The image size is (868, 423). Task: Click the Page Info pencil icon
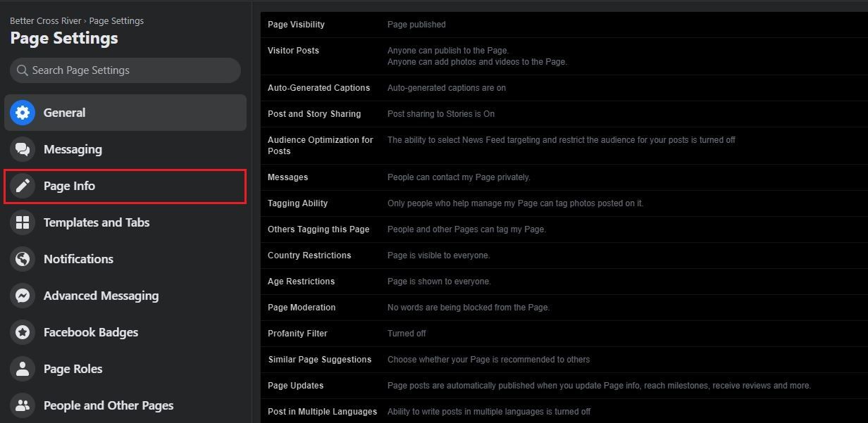click(x=23, y=186)
